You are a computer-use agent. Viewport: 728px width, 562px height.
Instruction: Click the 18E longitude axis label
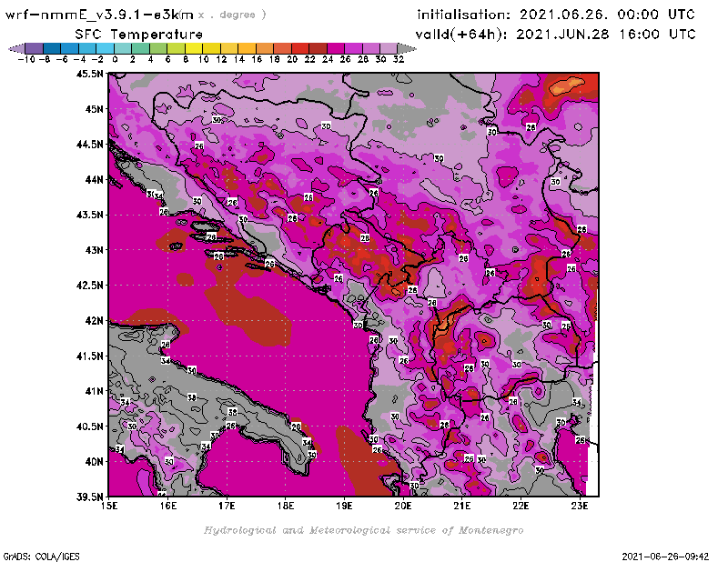click(286, 506)
